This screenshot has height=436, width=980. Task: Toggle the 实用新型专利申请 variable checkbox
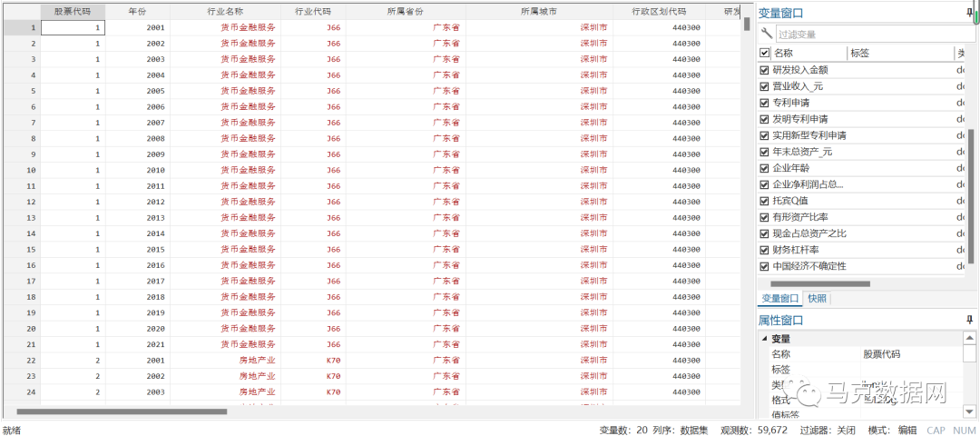(764, 135)
